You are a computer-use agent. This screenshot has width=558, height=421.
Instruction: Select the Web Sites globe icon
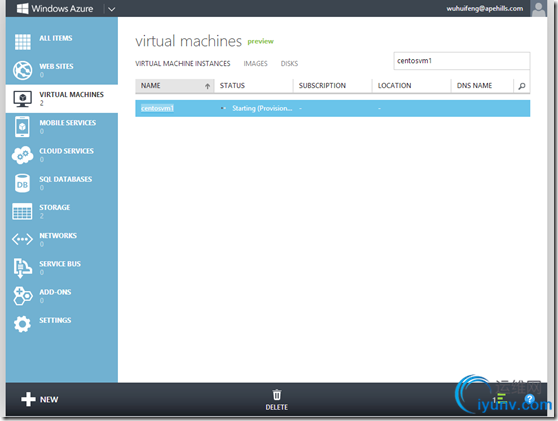click(22, 70)
